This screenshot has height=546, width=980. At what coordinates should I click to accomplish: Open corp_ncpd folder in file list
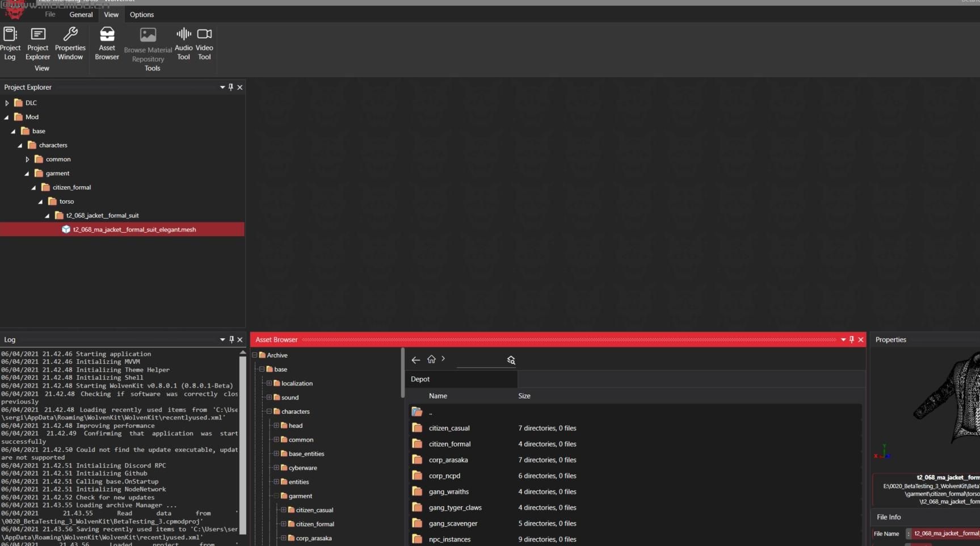pyautogui.click(x=444, y=476)
